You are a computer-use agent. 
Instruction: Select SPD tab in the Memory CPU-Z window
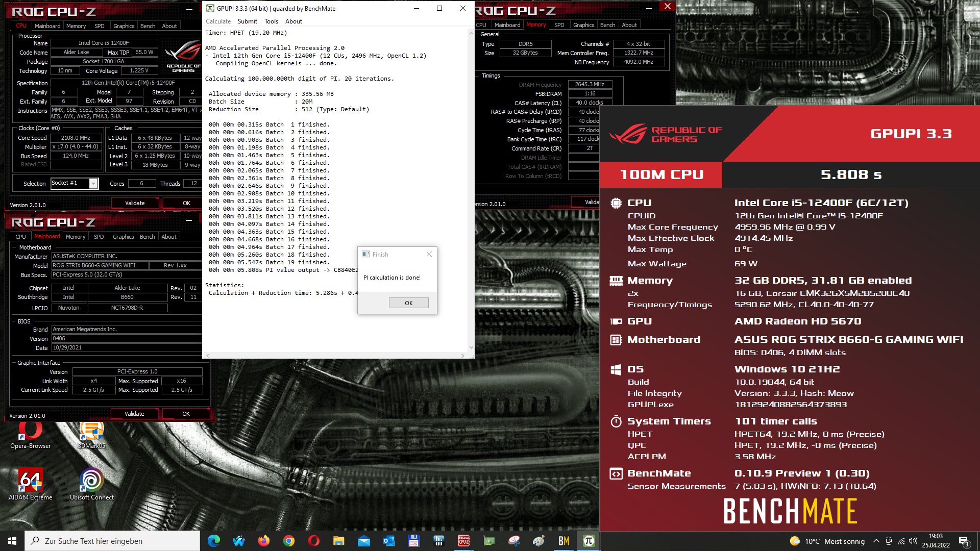[x=559, y=25]
